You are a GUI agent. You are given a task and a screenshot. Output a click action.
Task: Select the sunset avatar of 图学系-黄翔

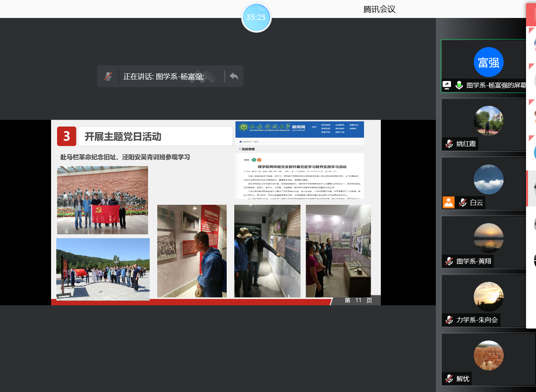[x=489, y=238]
